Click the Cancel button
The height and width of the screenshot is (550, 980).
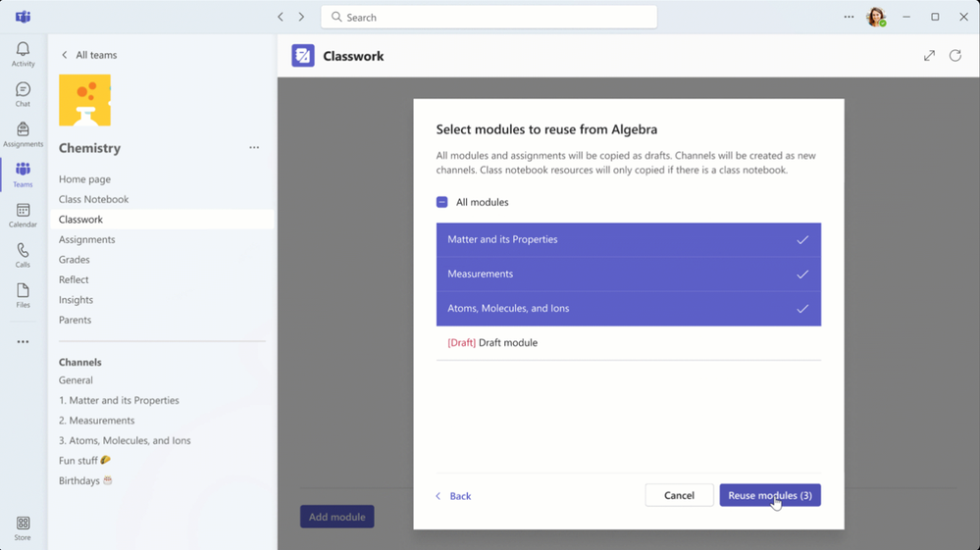(679, 495)
